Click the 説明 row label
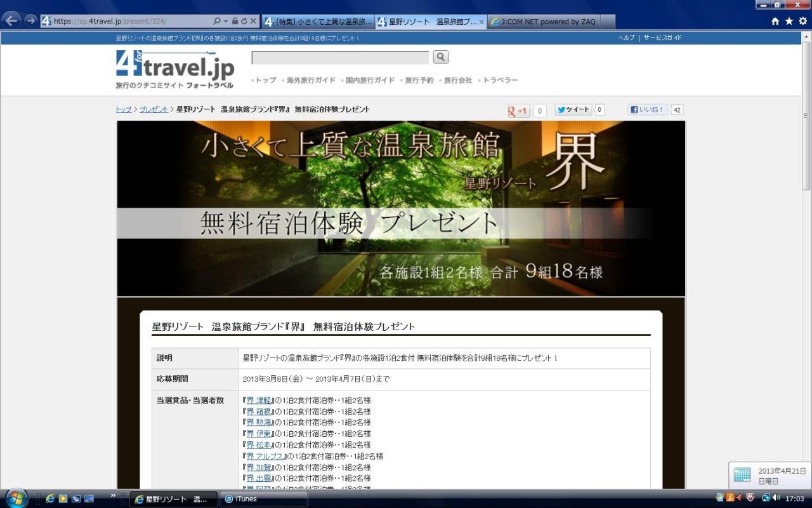Image resolution: width=812 pixels, height=508 pixels. click(164, 358)
